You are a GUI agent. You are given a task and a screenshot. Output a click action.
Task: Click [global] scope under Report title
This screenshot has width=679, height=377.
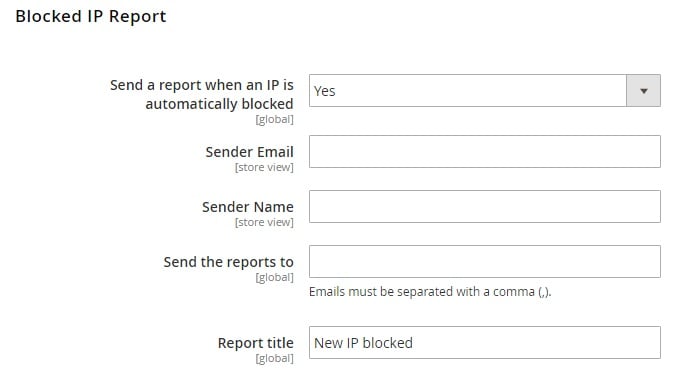point(275,358)
